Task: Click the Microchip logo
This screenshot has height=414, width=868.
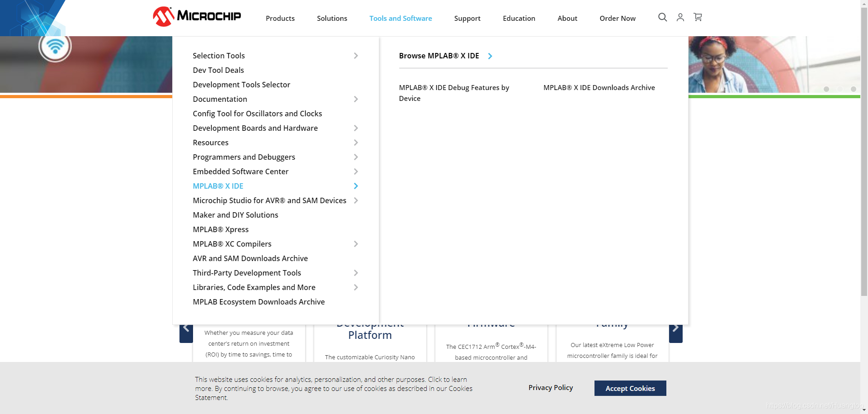Action: pyautogui.click(x=197, y=17)
